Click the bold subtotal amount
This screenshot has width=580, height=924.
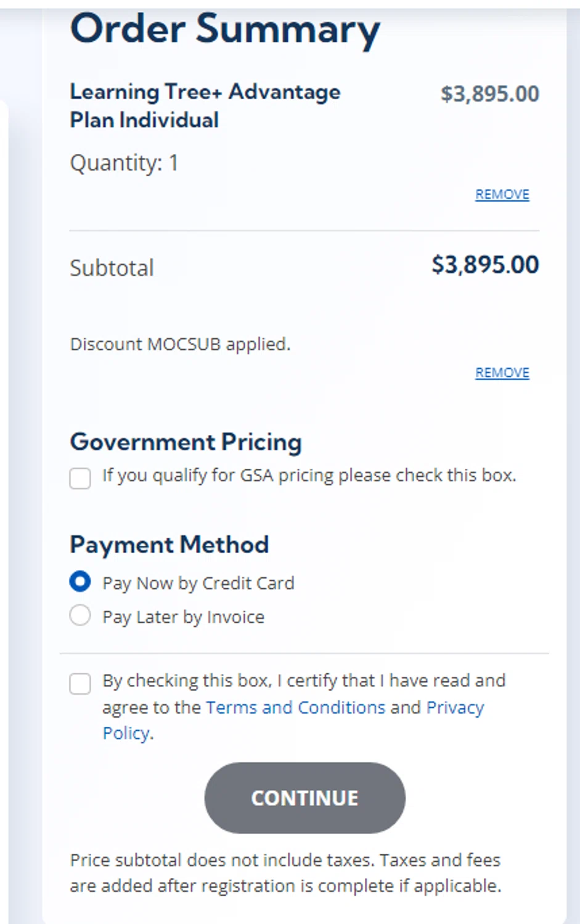(485, 265)
